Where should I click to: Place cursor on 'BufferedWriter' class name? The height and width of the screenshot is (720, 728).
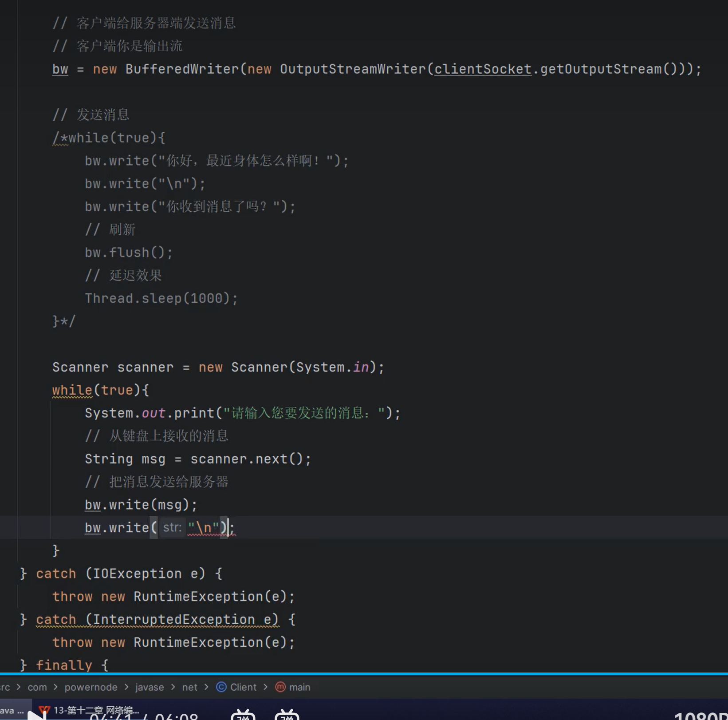pos(182,69)
